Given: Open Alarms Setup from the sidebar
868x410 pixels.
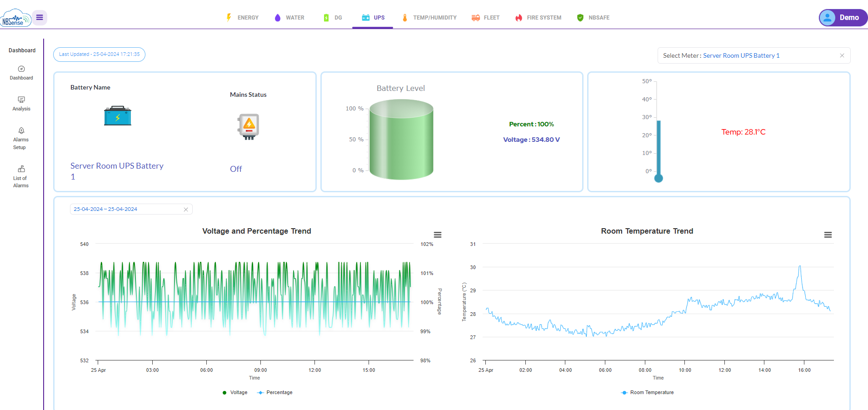Looking at the screenshot, I should tap(21, 139).
